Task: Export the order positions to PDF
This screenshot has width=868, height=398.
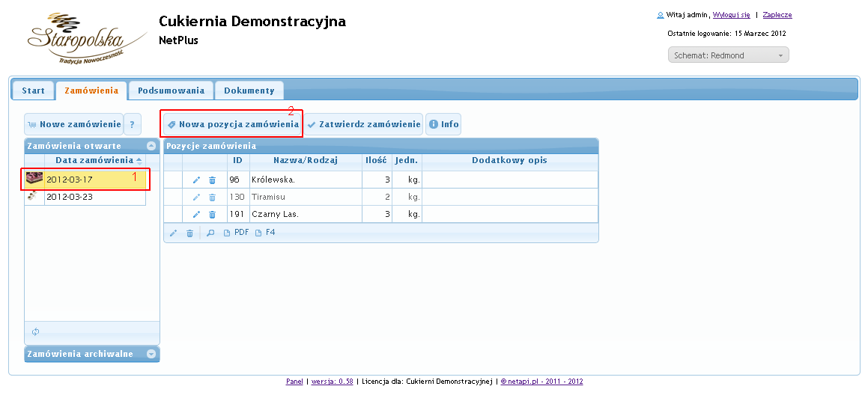Action: [237, 233]
